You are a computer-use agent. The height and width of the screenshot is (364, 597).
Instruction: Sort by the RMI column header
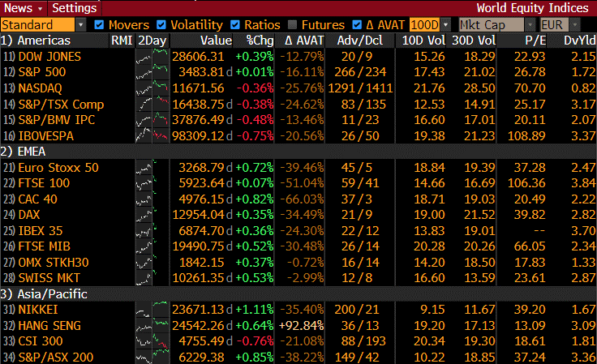[x=122, y=41]
